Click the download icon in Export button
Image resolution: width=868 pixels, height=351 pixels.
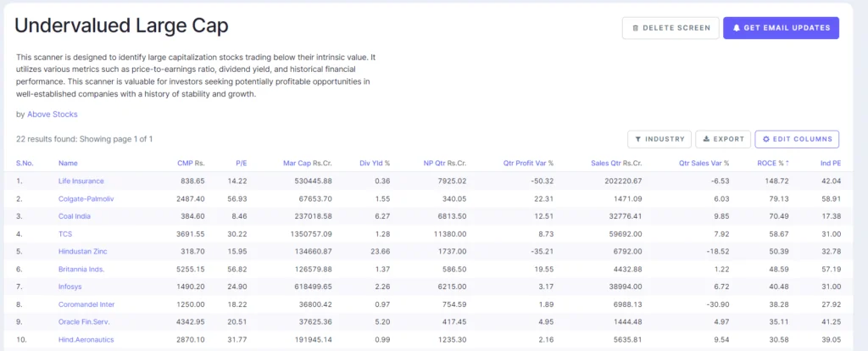706,139
